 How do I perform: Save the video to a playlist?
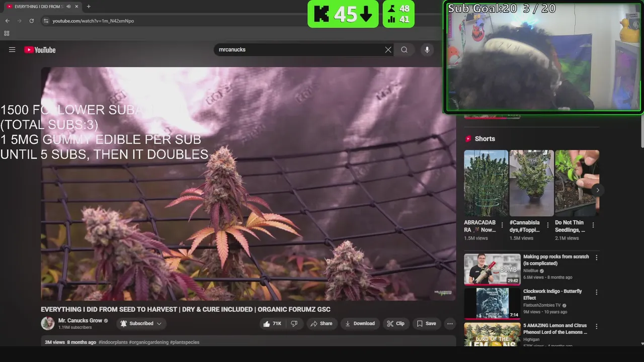point(427,324)
